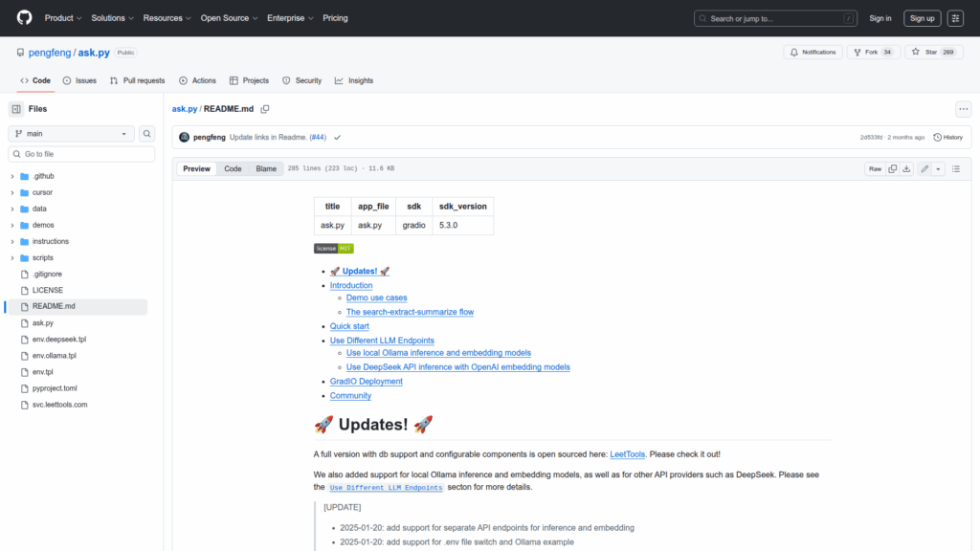
Task: Click the search or jump to field
Action: [x=775, y=18]
